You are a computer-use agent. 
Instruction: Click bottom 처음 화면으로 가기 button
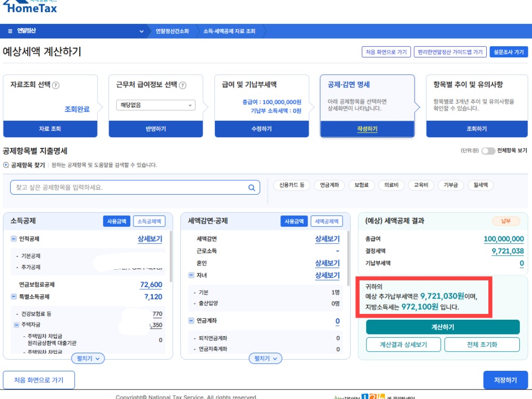39,380
